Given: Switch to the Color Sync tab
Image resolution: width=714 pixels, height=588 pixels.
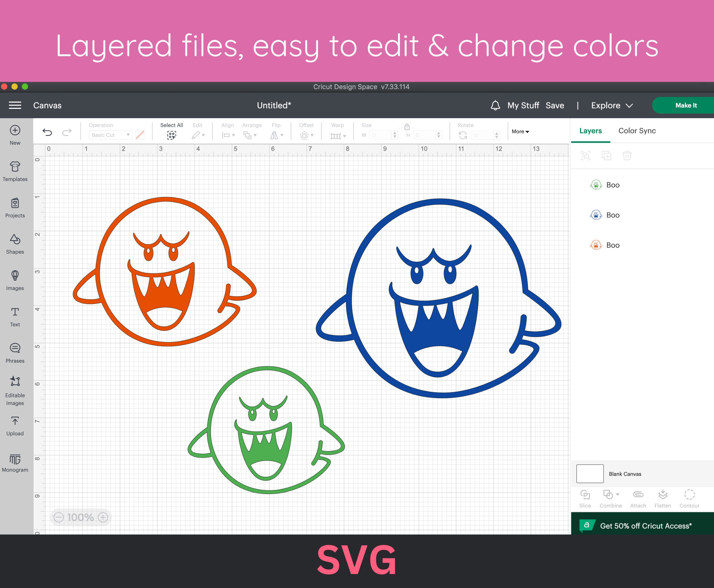Looking at the screenshot, I should (637, 131).
